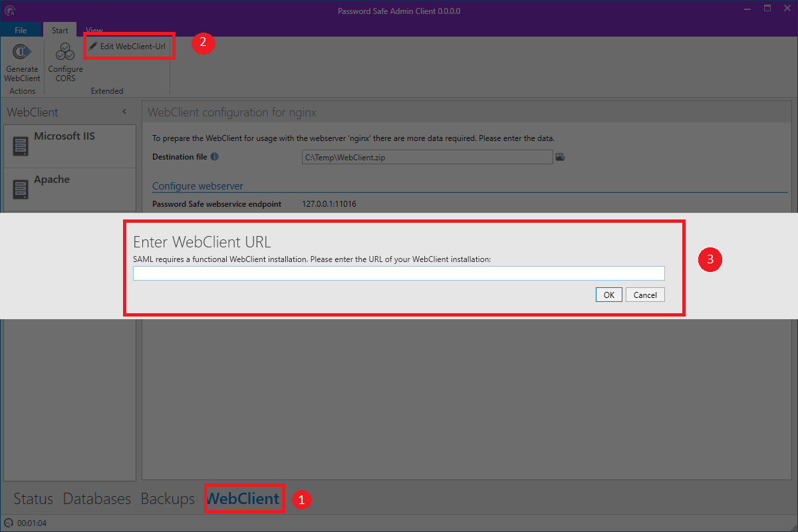This screenshot has height=532, width=798.
Task: Click the Generate WebClient icon
Action: click(x=23, y=52)
